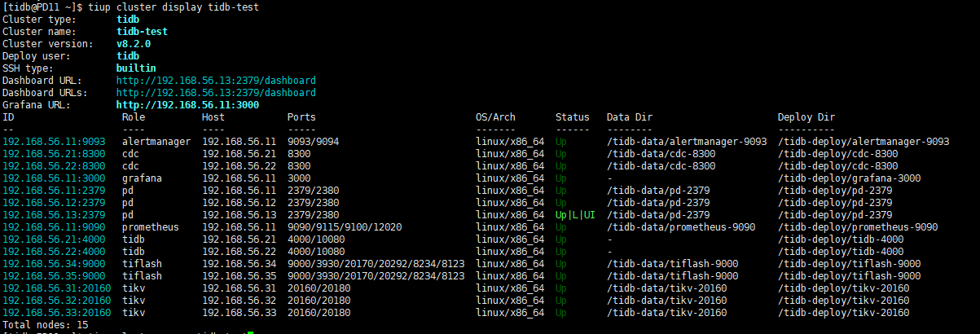Screen dimensions: 980x334
Task: Select node ID 192.168.56.12:2379
Action: point(54,203)
